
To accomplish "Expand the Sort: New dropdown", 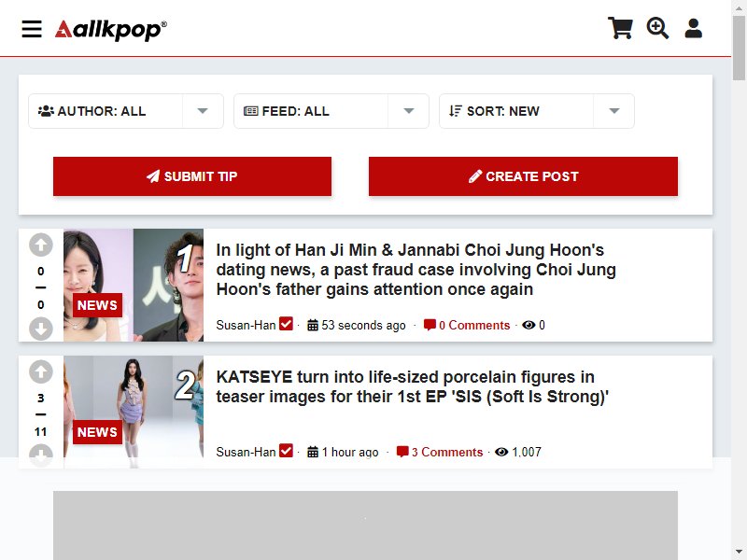I will point(536,111).
